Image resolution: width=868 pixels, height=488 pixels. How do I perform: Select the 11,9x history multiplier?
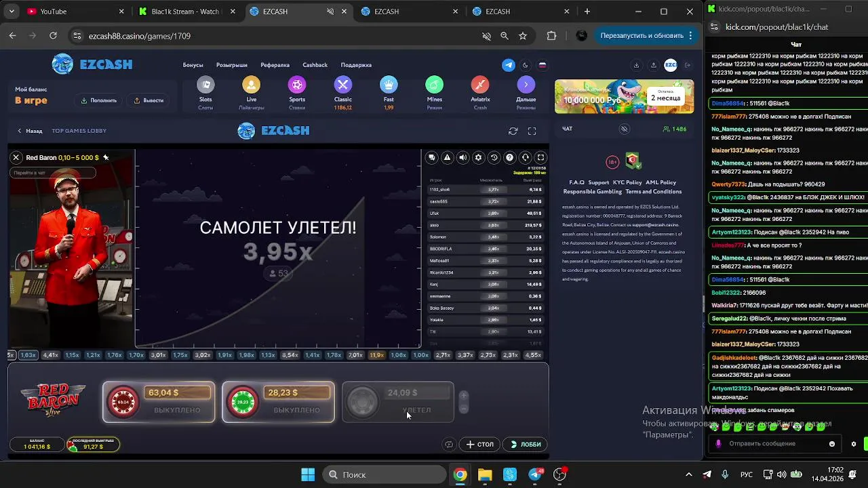coord(376,355)
